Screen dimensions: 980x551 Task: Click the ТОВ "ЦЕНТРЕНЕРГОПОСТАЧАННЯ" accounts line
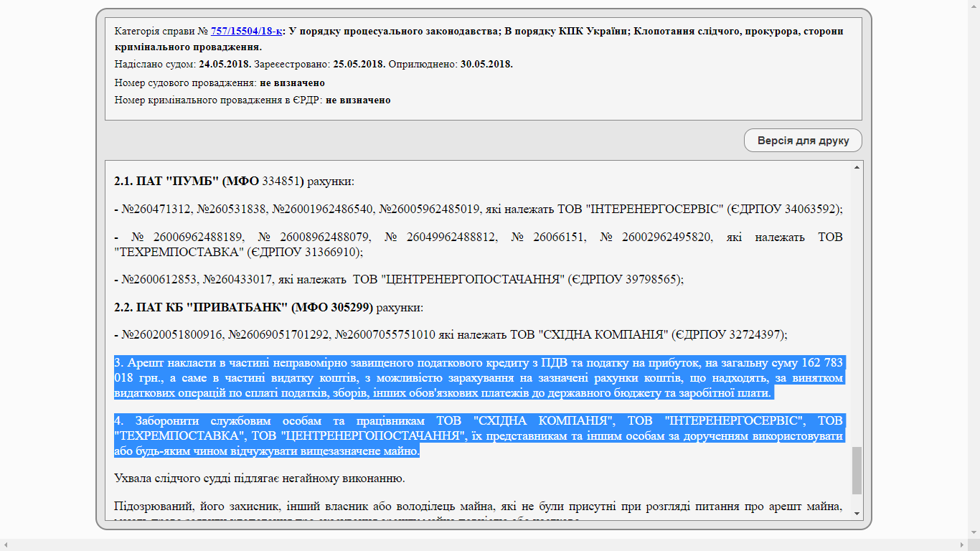point(399,279)
